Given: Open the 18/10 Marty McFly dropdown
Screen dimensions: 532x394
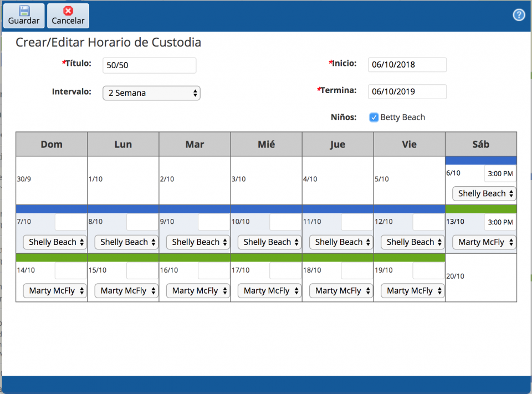Looking at the screenshot, I should tap(341, 290).
